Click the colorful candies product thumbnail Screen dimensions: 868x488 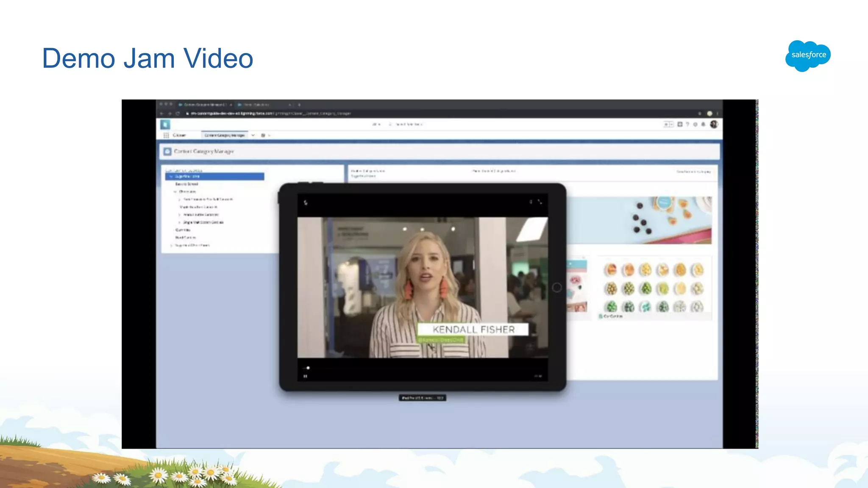(x=654, y=288)
